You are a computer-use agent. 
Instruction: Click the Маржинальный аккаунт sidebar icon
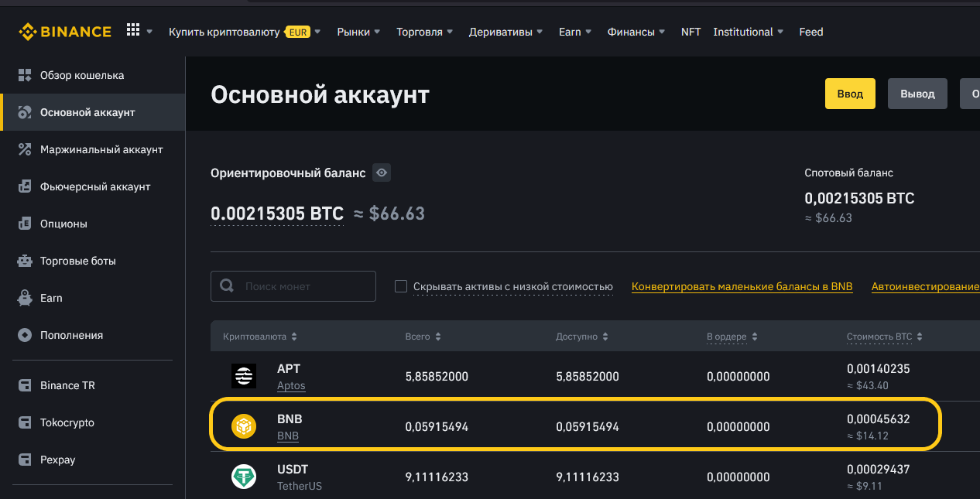(x=25, y=149)
